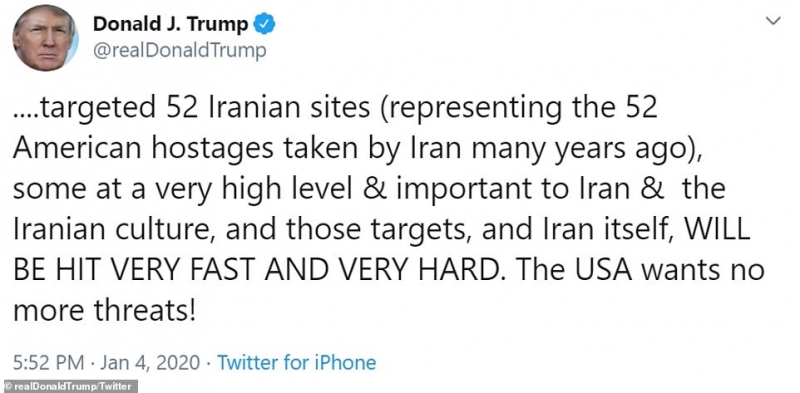The height and width of the screenshot is (393, 800).
Task: Click the final line "more threats!"
Action: point(104,311)
